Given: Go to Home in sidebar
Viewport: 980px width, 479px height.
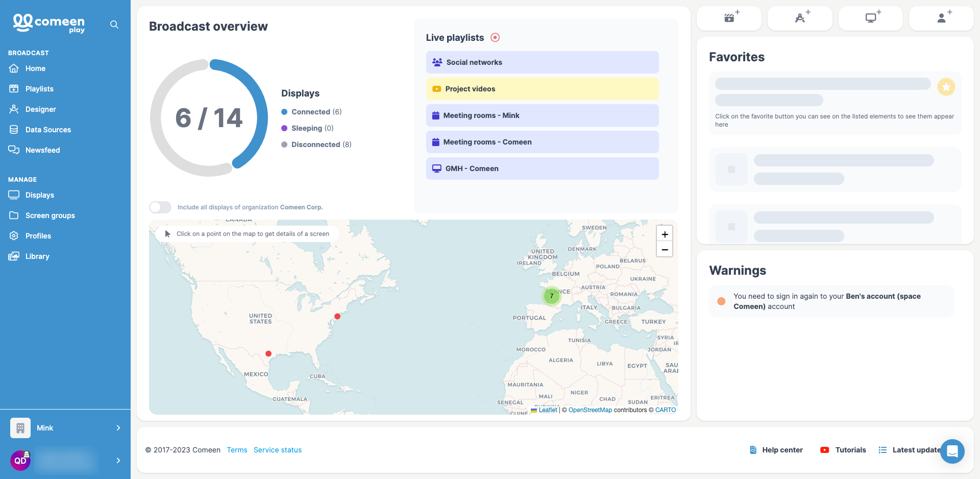Looking at the screenshot, I should point(35,68).
